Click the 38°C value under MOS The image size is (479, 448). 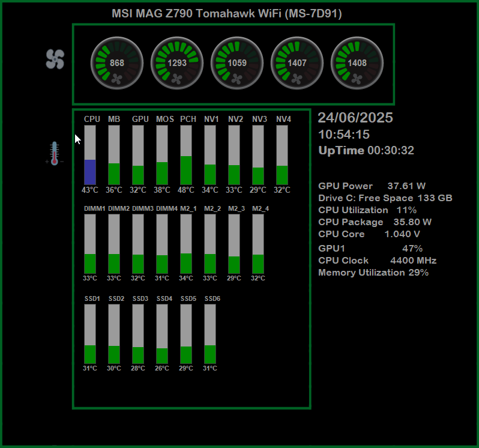pyautogui.click(x=162, y=190)
